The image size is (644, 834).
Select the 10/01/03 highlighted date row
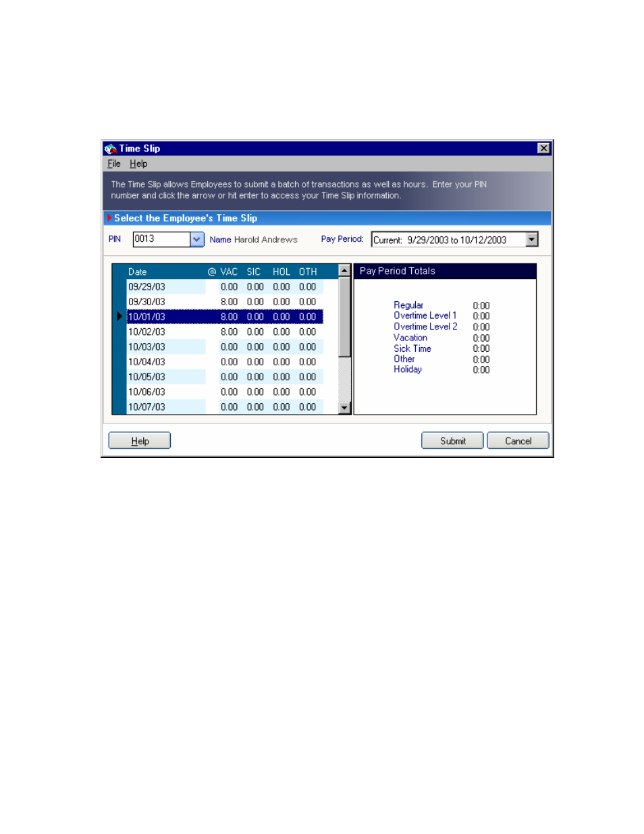225,317
